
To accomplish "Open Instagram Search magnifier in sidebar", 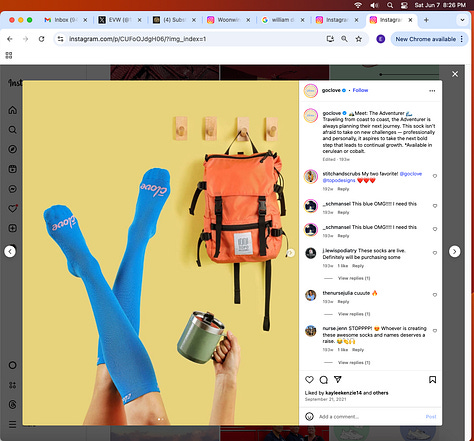I will tap(13, 130).
